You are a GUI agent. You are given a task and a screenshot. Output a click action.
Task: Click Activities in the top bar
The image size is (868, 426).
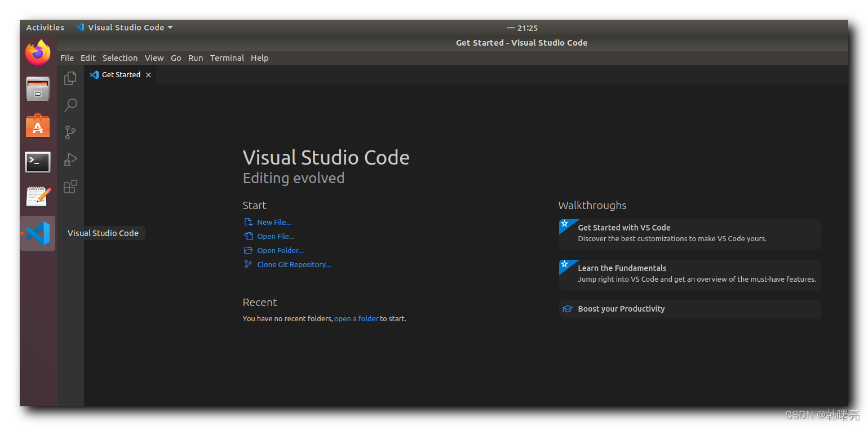(45, 28)
